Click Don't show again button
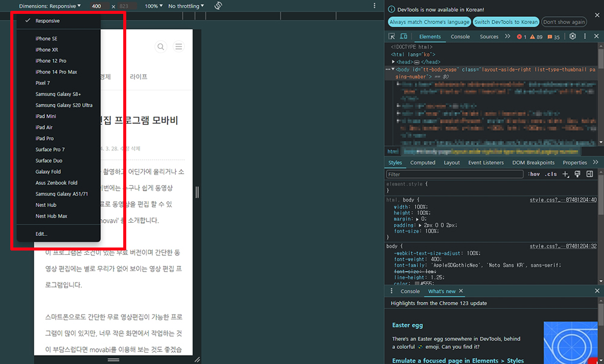Image resolution: width=604 pixels, height=364 pixels. (x=564, y=22)
